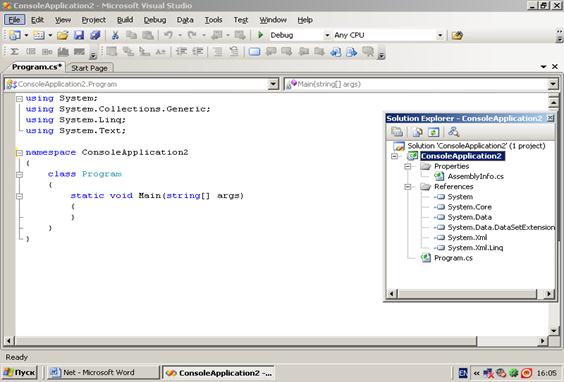Click Refresh icon in Solution Explorer toolbar
The width and height of the screenshot is (564, 382).
(x=433, y=132)
